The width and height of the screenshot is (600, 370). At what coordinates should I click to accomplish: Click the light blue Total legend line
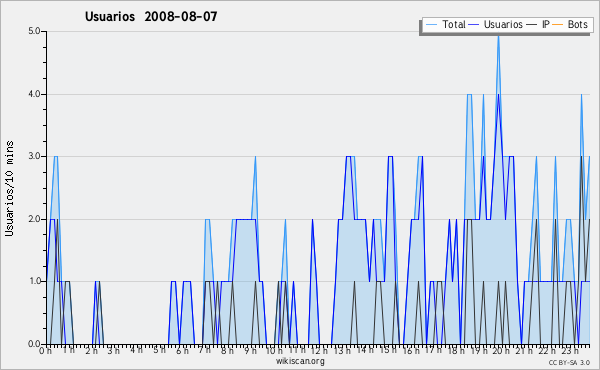click(x=431, y=25)
